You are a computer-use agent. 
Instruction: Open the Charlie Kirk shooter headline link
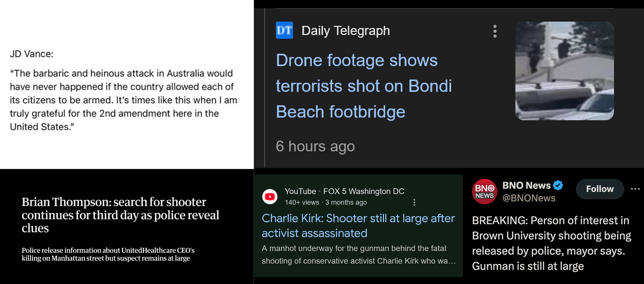(x=358, y=226)
